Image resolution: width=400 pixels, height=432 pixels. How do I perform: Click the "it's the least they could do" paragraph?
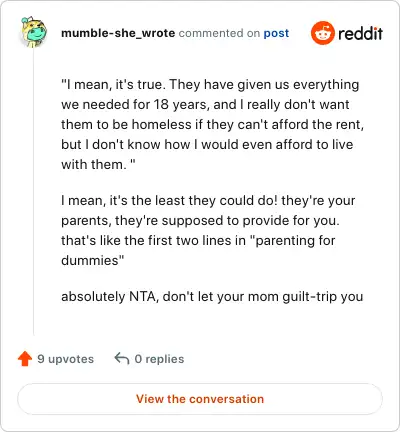208,230
